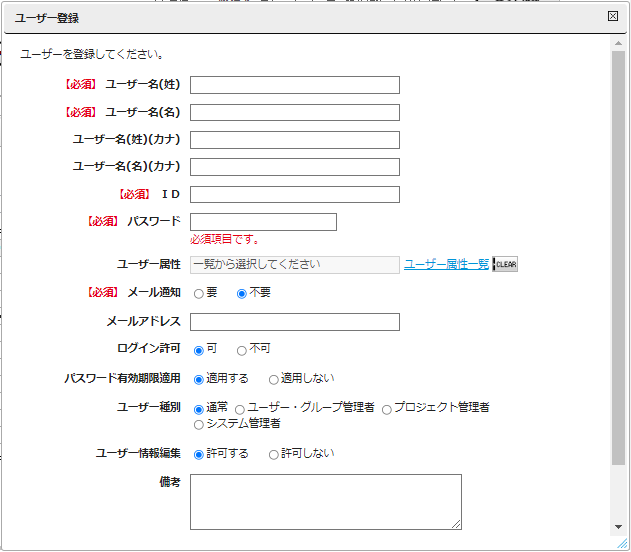631x552 pixels.
Task: Select 要 for メール通知
Action: [x=198, y=294]
